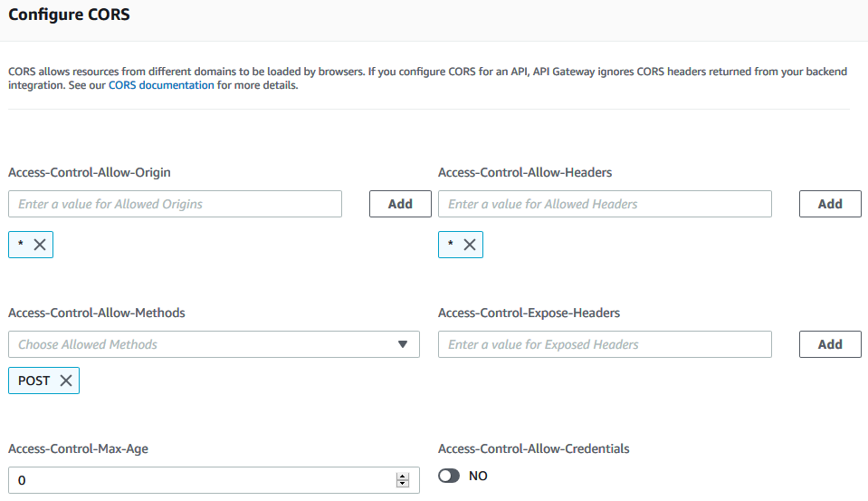Remove the * allowed header tag

click(x=470, y=245)
